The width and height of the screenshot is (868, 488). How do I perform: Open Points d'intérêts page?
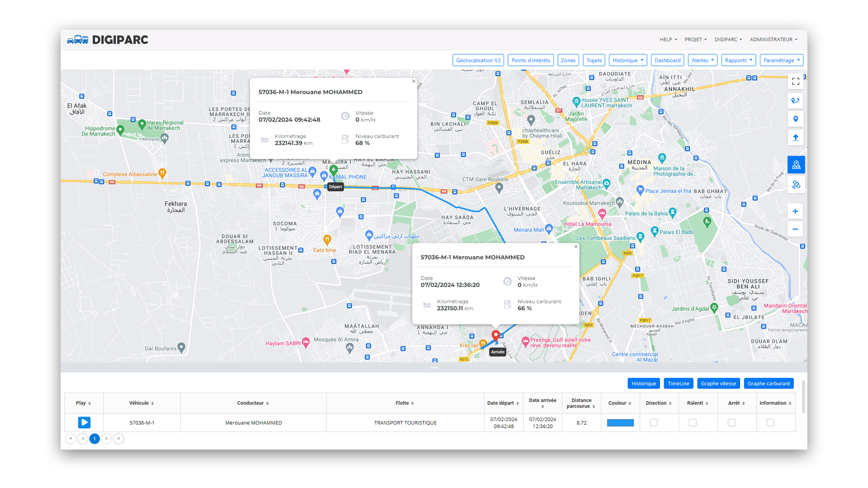(531, 60)
